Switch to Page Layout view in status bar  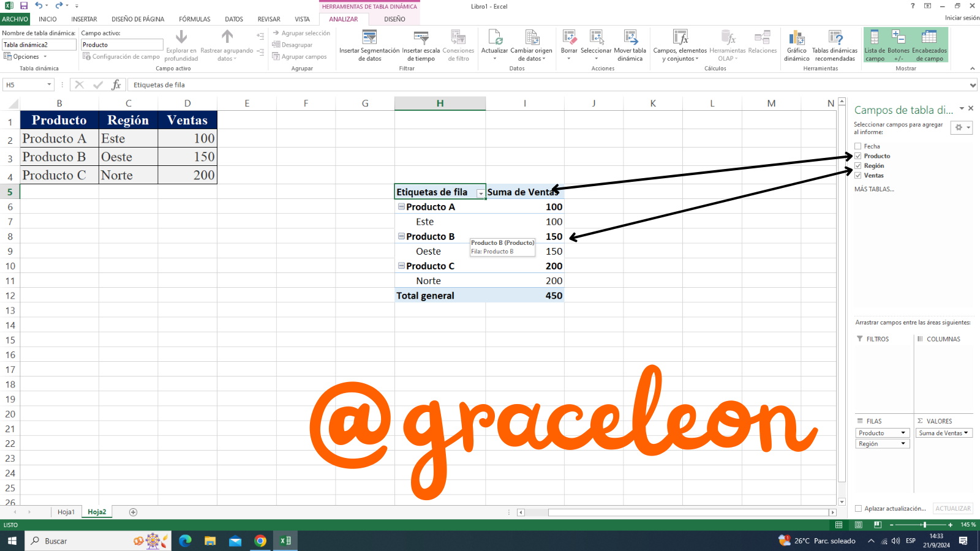pos(859,525)
